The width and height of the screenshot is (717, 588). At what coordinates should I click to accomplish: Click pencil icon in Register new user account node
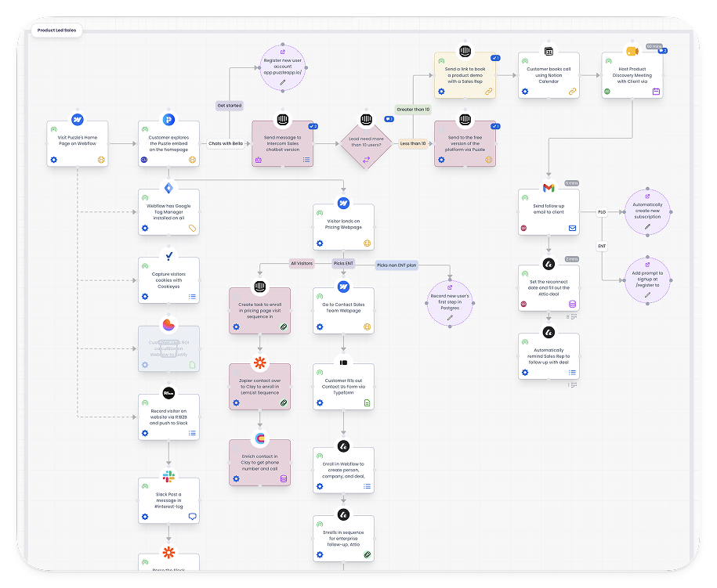[x=283, y=83]
